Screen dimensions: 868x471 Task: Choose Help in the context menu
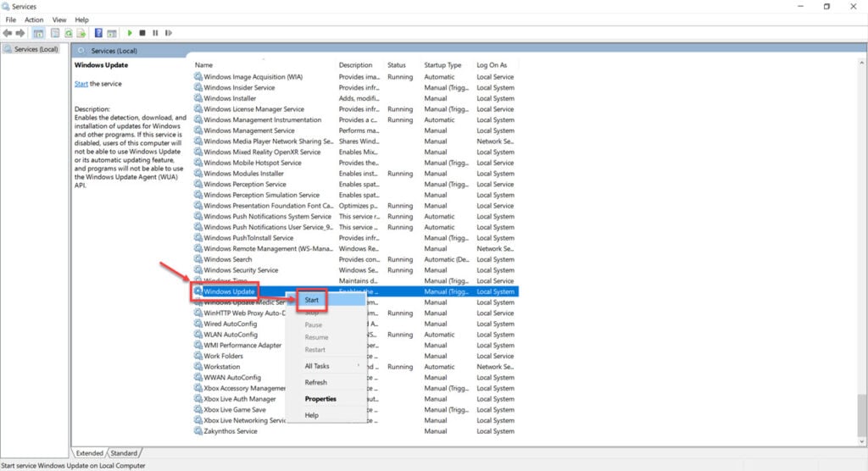point(326,415)
